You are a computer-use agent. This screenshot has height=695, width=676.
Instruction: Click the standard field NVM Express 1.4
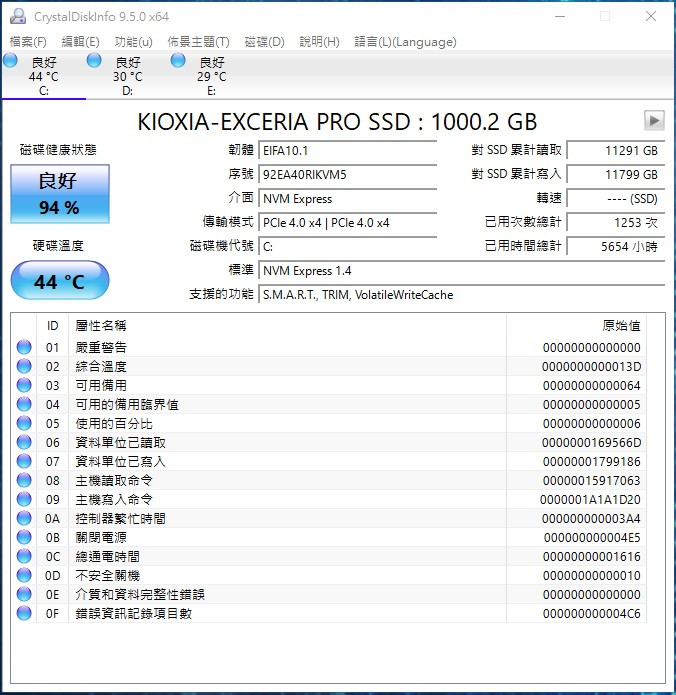tap(461, 270)
